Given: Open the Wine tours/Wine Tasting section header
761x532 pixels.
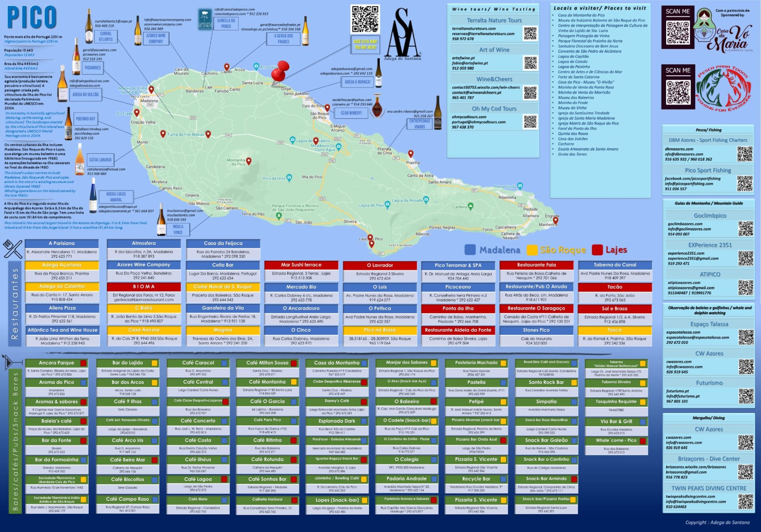Looking at the screenshot, I should coord(493,8).
